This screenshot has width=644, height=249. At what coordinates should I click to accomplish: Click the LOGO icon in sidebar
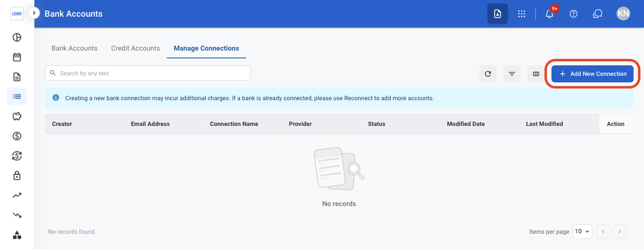point(17,13)
